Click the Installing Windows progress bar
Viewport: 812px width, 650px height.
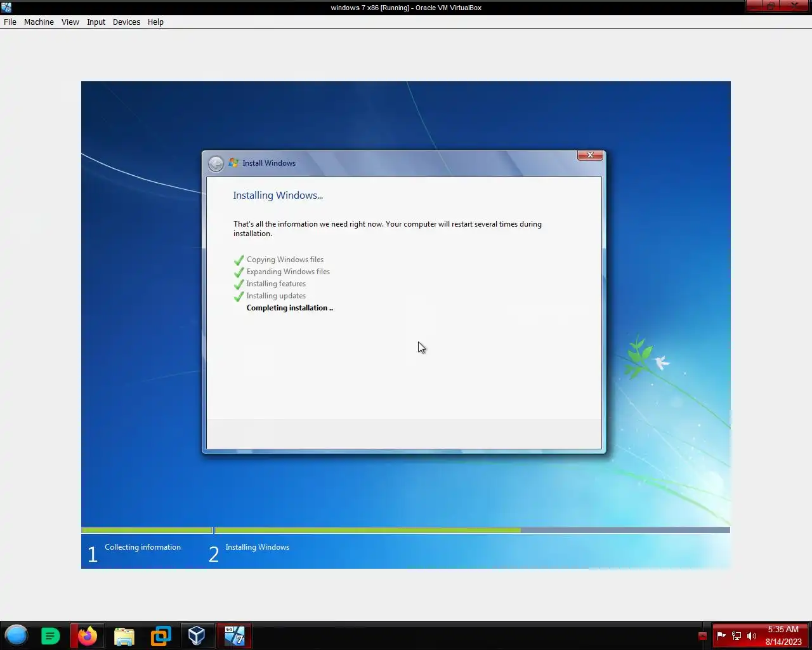pyautogui.click(x=472, y=530)
